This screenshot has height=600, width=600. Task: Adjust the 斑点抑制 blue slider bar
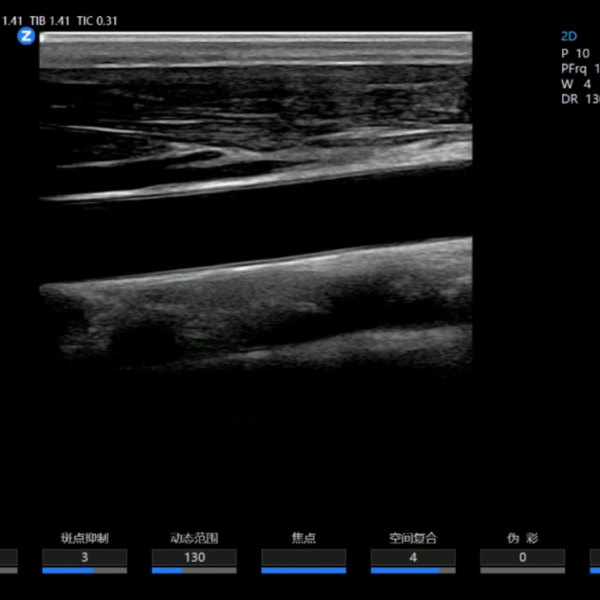pyautogui.click(x=85, y=571)
